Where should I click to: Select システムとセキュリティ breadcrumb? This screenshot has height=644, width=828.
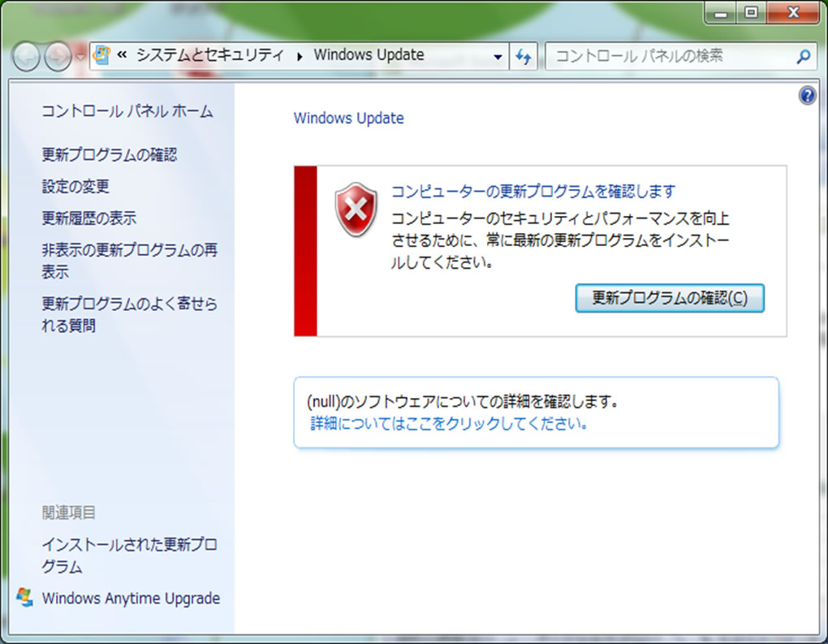pyautogui.click(x=210, y=55)
